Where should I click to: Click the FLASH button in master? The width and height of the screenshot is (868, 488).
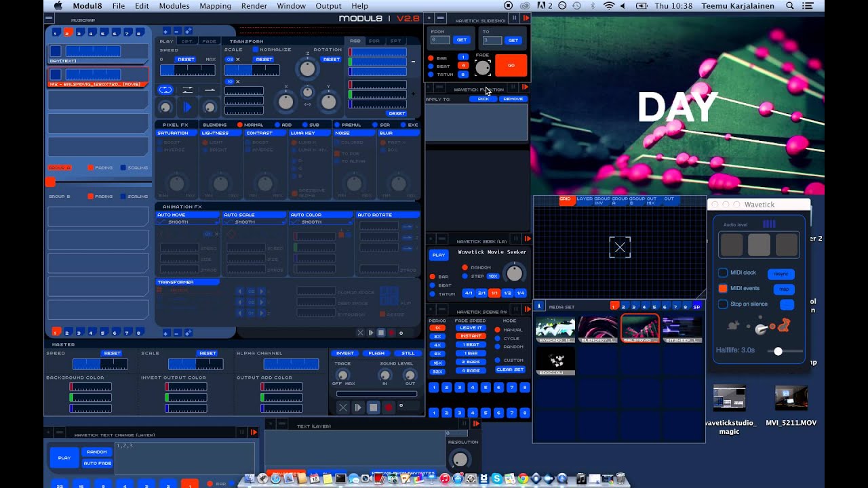[x=377, y=353]
